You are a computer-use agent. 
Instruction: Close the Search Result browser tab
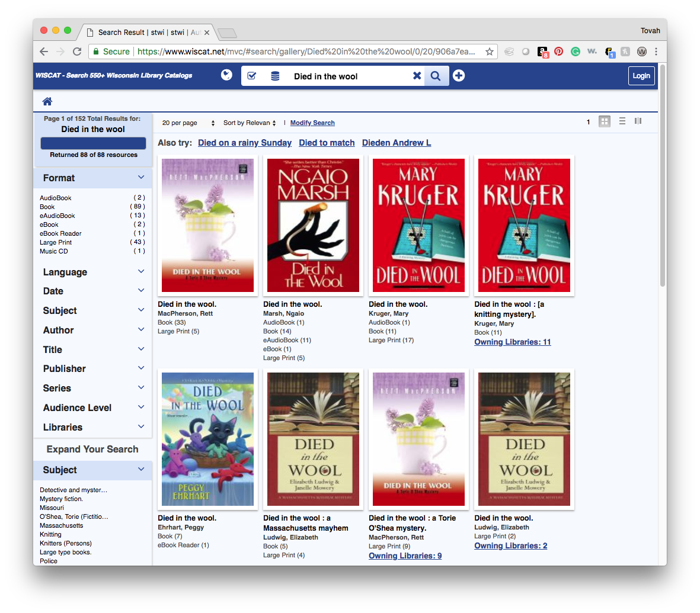click(207, 33)
